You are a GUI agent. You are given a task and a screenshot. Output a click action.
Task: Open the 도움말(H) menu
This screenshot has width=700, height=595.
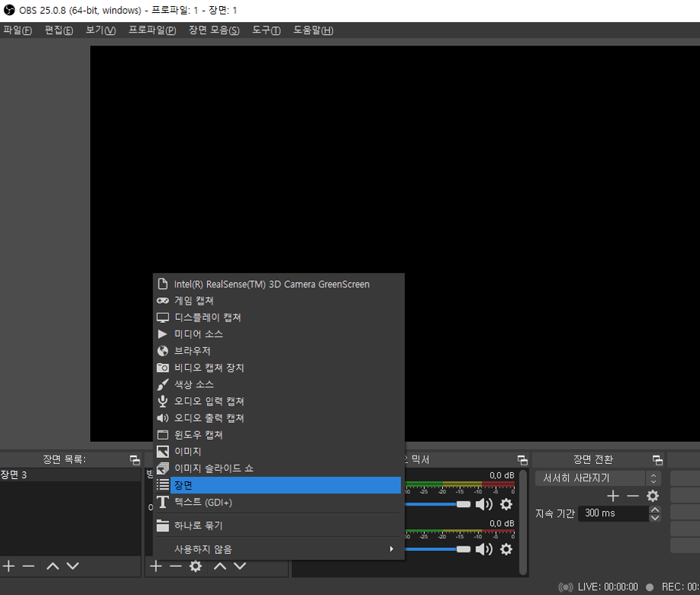pyautogui.click(x=313, y=30)
